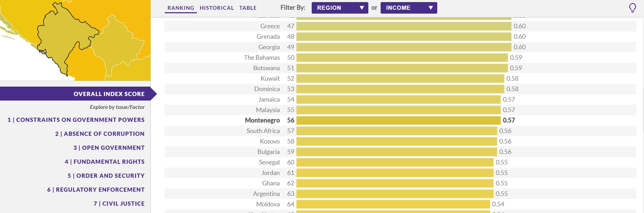This screenshot has height=213, width=644.
Task: Click the Moldova ranking bar
Action: tap(393, 204)
